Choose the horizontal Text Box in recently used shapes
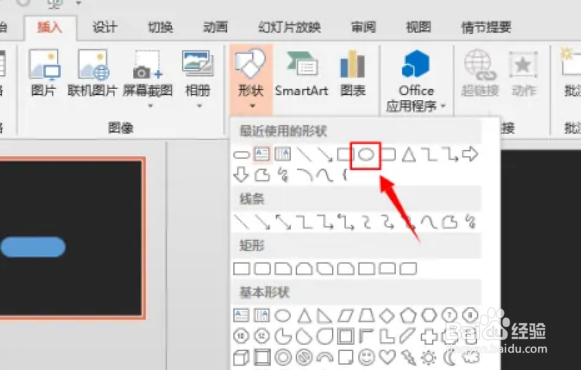581x370 pixels. (262, 154)
